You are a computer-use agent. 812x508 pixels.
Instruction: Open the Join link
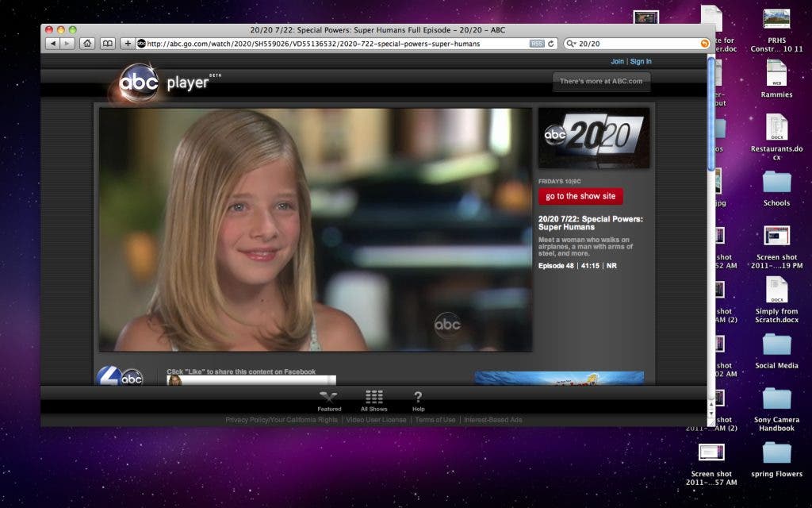[617, 61]
